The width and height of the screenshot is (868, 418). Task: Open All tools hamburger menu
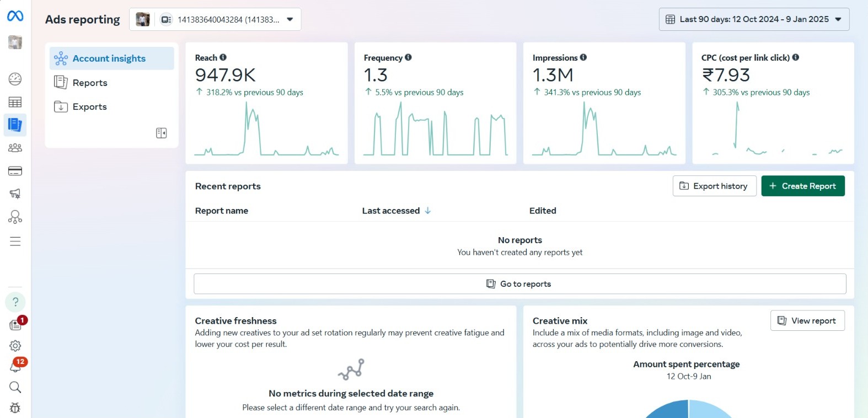(15, 242)
